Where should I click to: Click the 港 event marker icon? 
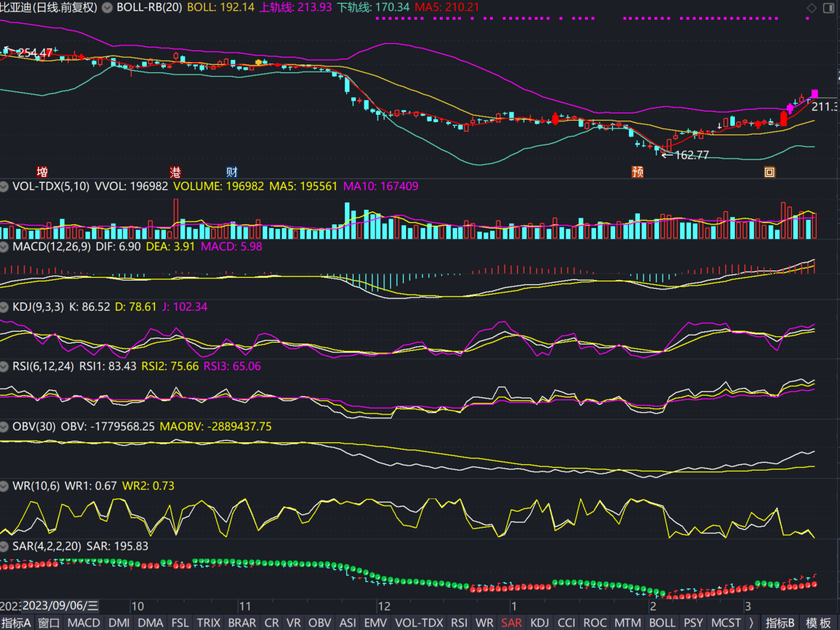pos(175,172)
